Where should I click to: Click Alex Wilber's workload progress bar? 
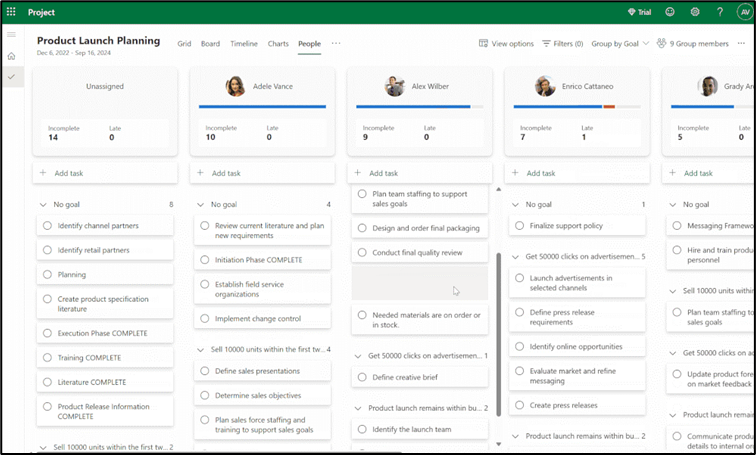[419, 107]
